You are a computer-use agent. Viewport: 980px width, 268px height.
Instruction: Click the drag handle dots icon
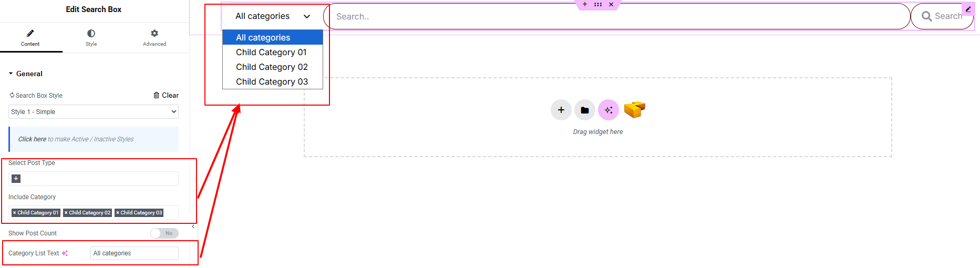tap(598, 4)
